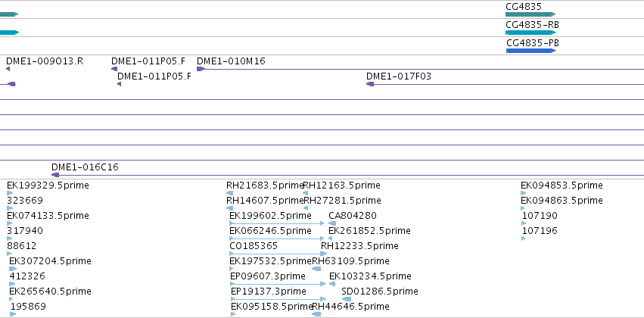The height and width of the screenshot is (318, 644).
Task: Click the CA804280 EST arrow glyph
Action: pos(332,223)
